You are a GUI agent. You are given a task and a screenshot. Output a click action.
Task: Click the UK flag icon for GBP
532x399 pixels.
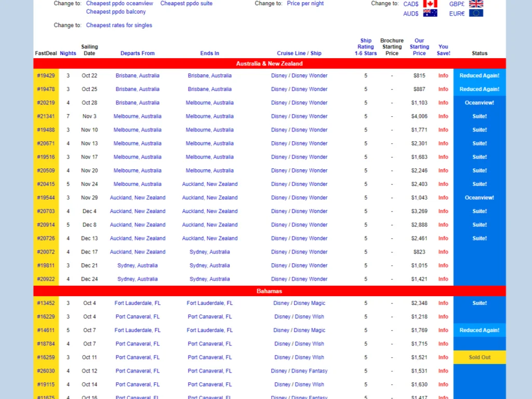pos(476,4)
